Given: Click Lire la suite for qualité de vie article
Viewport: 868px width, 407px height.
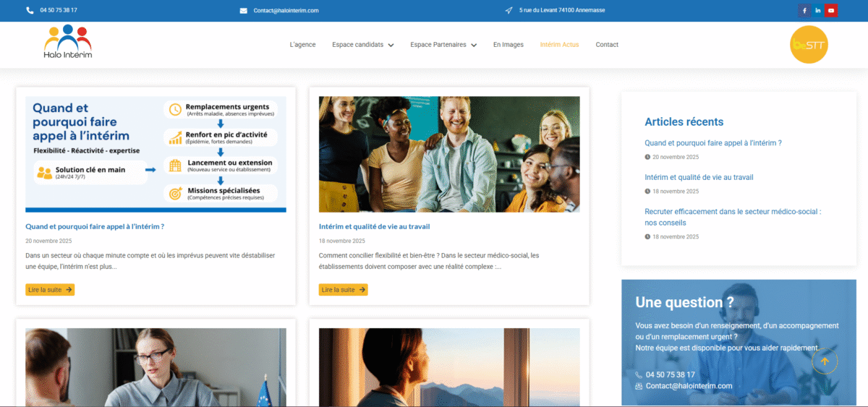Looking at the screenshot, I should pyautogui.click(x=343, y=289).
